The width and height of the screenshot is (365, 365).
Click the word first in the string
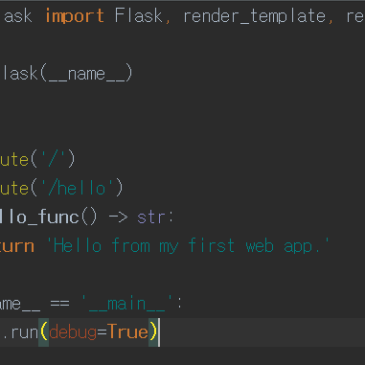(x=211, y=246)
